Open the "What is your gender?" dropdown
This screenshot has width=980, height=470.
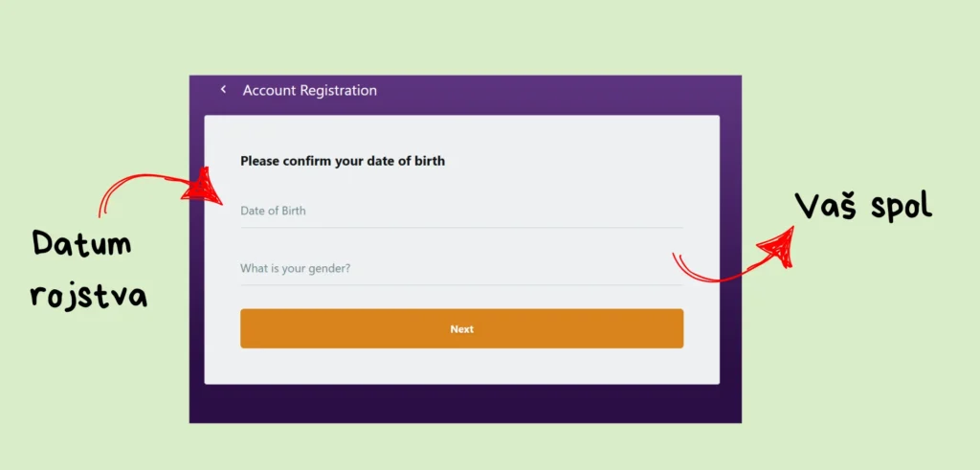point(461,268)
